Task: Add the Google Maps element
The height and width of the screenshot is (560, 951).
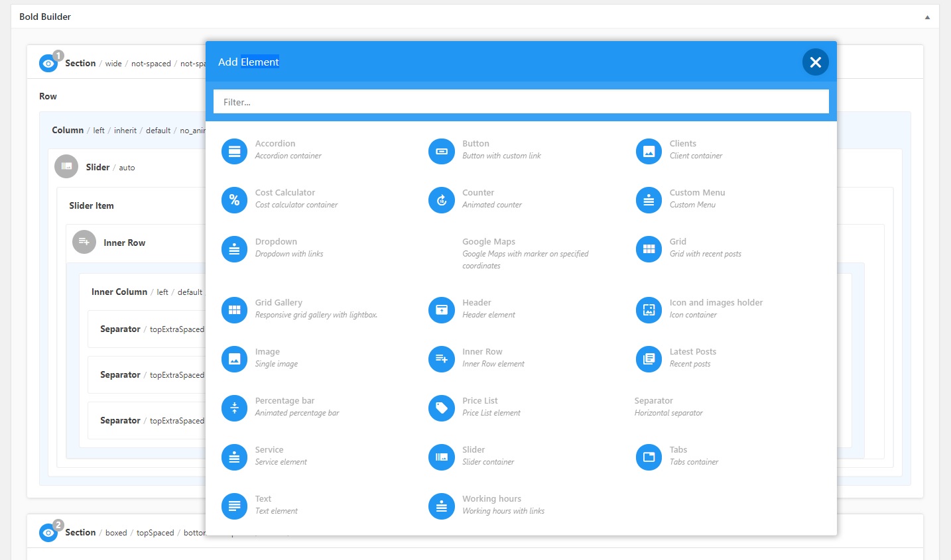Action: tap(524, 253)
